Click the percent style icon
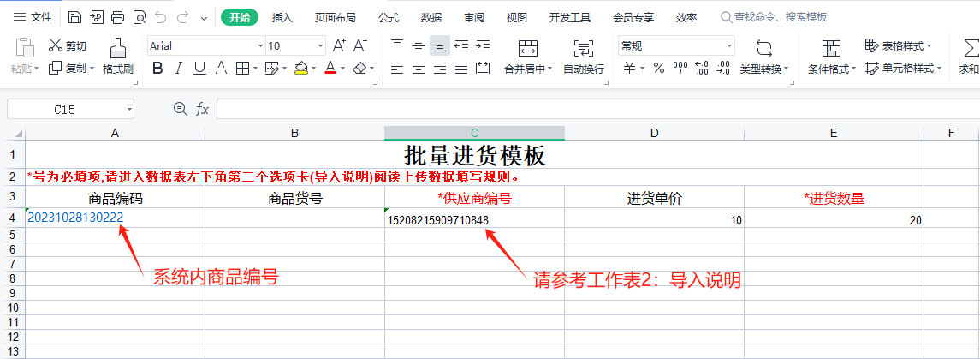The width and height of the screenshot is (980, 359). click(x=658, y=68)
